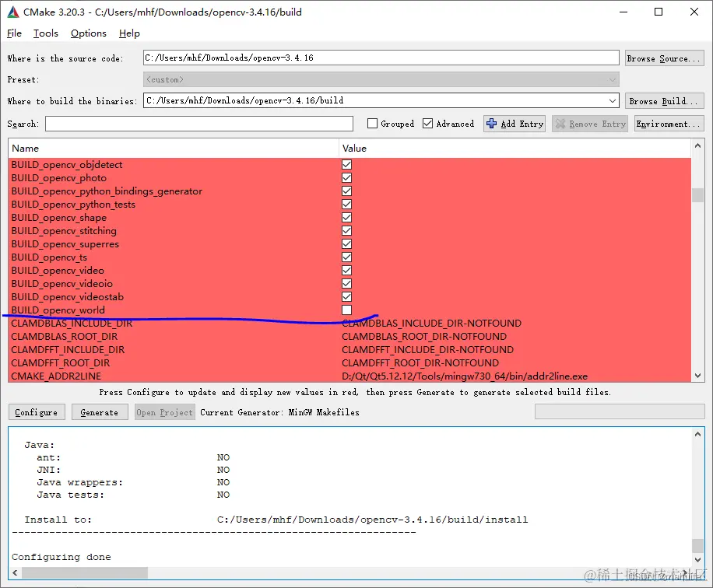Click the 'Install to:' log line
This screenshot has height=588, width=713.
(276, 520)
